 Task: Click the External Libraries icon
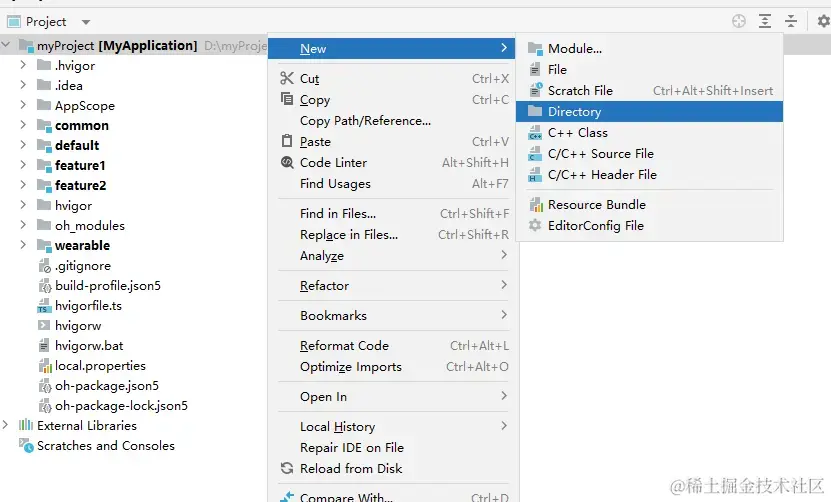click(25, 425)
